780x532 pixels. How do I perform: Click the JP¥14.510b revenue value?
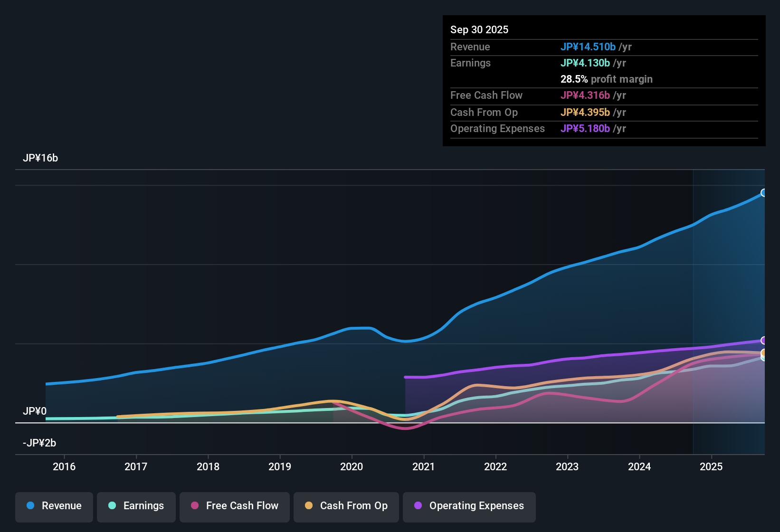[589, 47]
